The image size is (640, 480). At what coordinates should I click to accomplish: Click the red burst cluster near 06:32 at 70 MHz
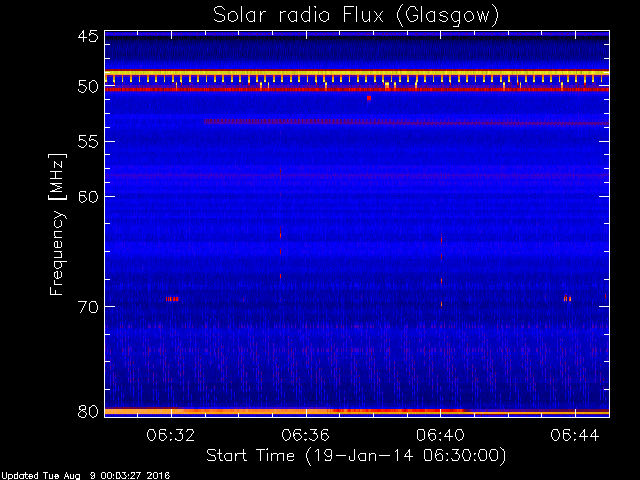point(172,299)
